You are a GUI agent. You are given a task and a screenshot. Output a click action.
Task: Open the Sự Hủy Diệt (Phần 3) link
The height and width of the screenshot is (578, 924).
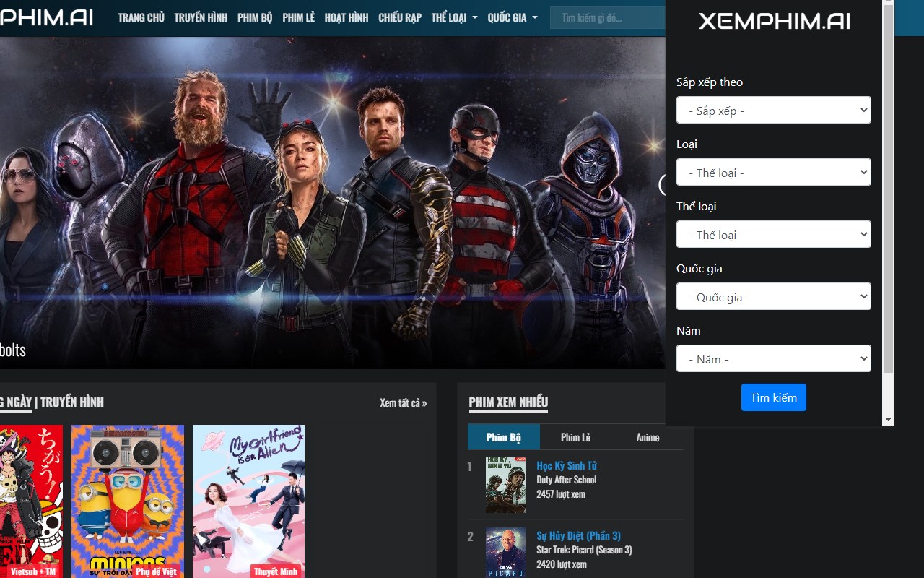click(578, 535)
